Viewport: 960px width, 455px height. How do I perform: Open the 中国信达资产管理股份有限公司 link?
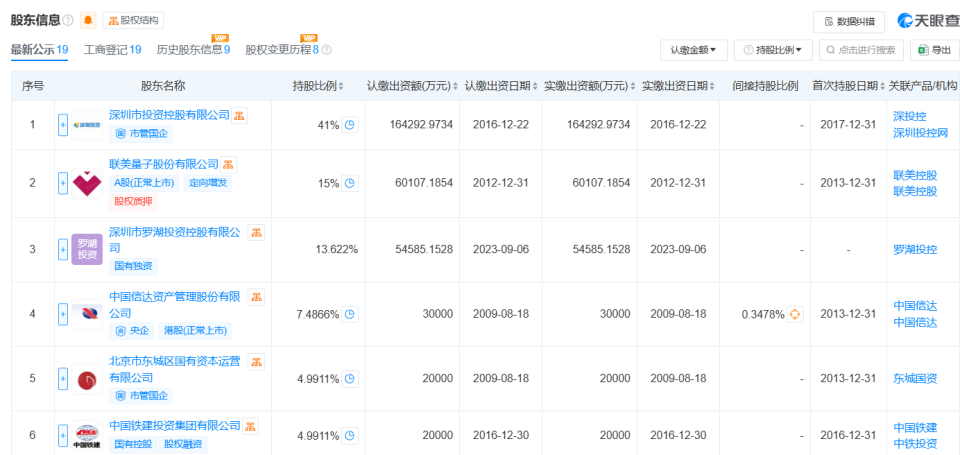tap(175, 305)
